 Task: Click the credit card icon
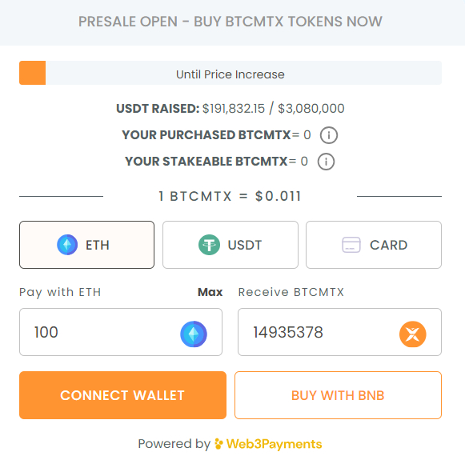(x=351, y=245)
